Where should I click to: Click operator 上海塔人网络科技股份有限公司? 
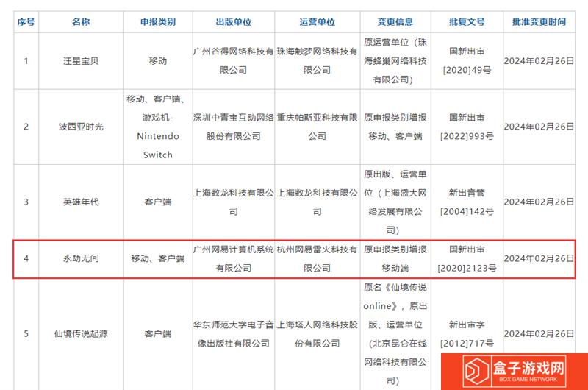(x=318, y=333)
